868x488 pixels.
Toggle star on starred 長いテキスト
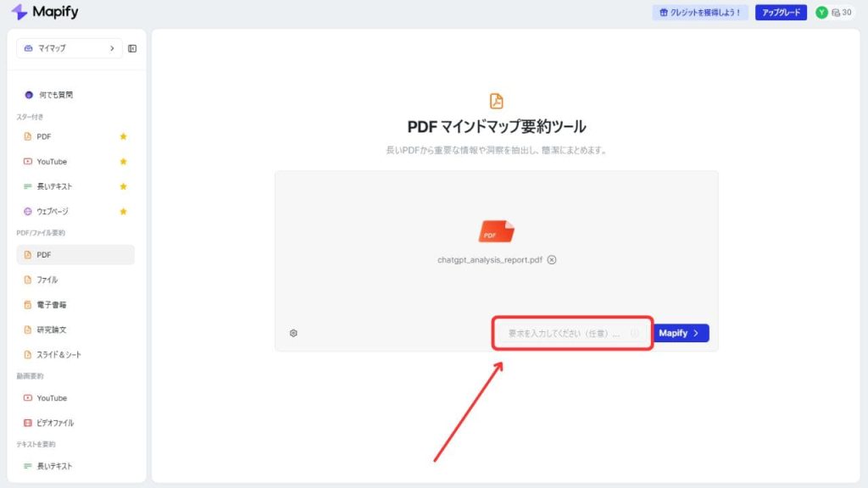point(124,186)
